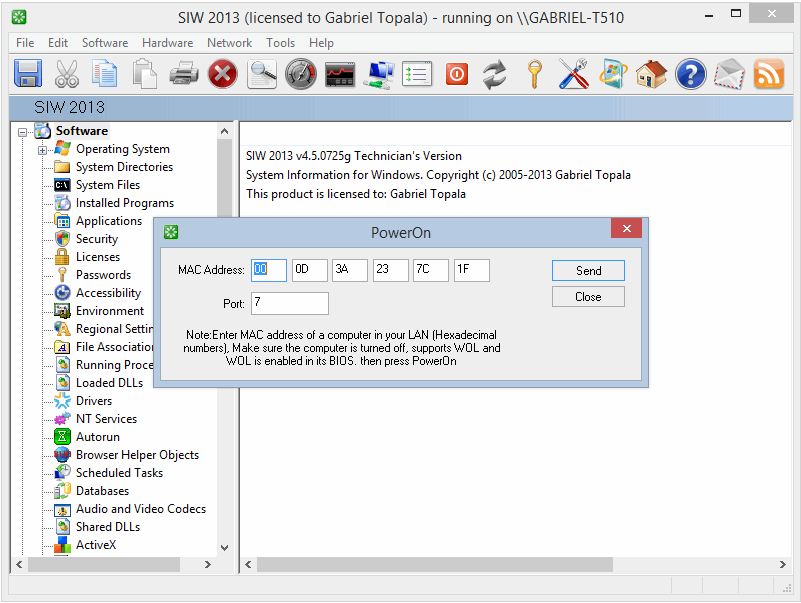
Task: Click the red power button toolbar icon
Action: 457,74
